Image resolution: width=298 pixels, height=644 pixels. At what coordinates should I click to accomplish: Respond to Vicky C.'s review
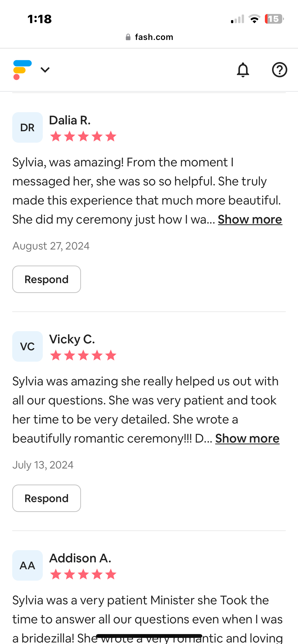(x=47, y=498)
